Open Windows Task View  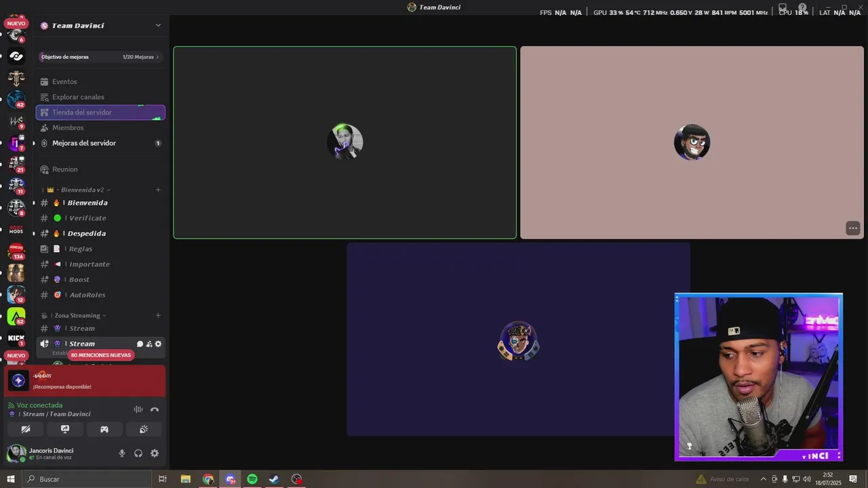point(163,479)
